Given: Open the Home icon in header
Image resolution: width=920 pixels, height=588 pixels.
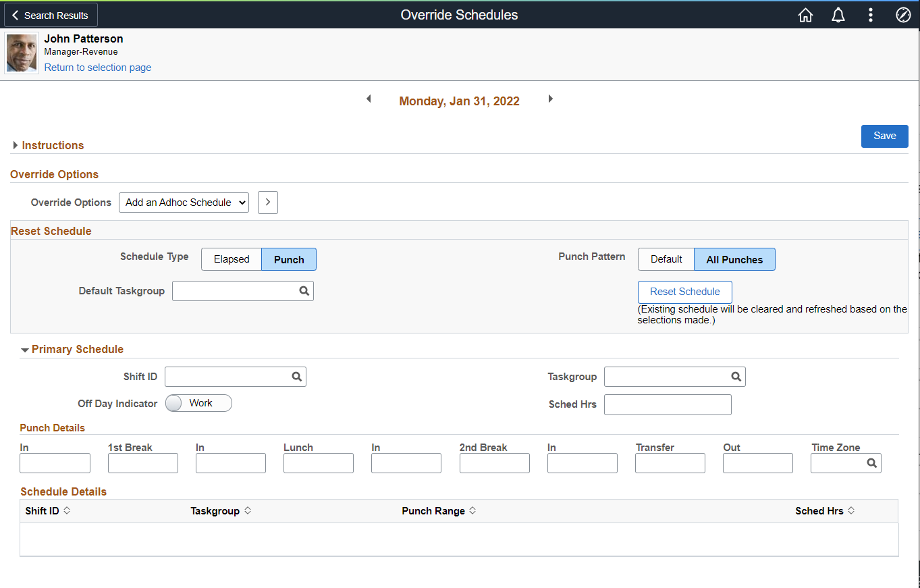Looking at the screenshot, I should click(805, 15).
